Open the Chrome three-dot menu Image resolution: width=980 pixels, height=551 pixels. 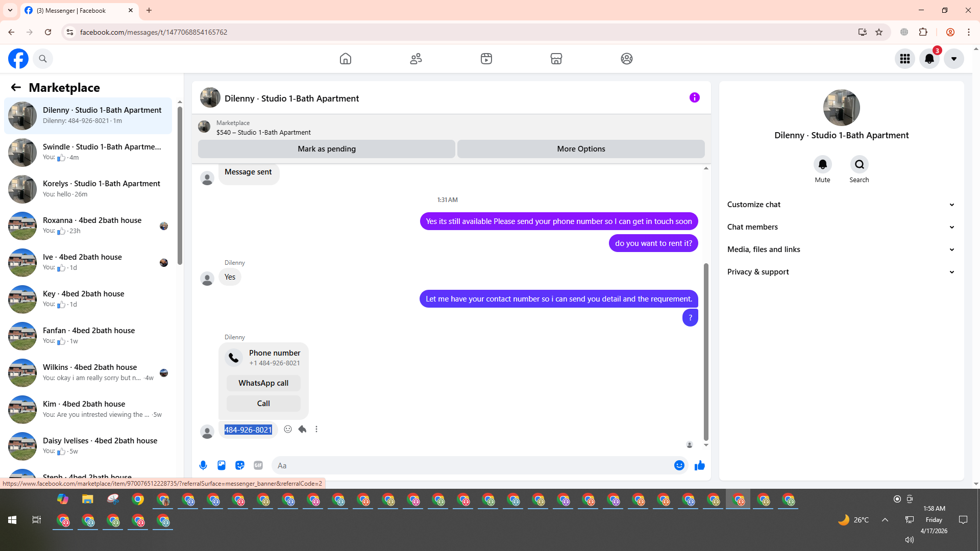[969, 32]
